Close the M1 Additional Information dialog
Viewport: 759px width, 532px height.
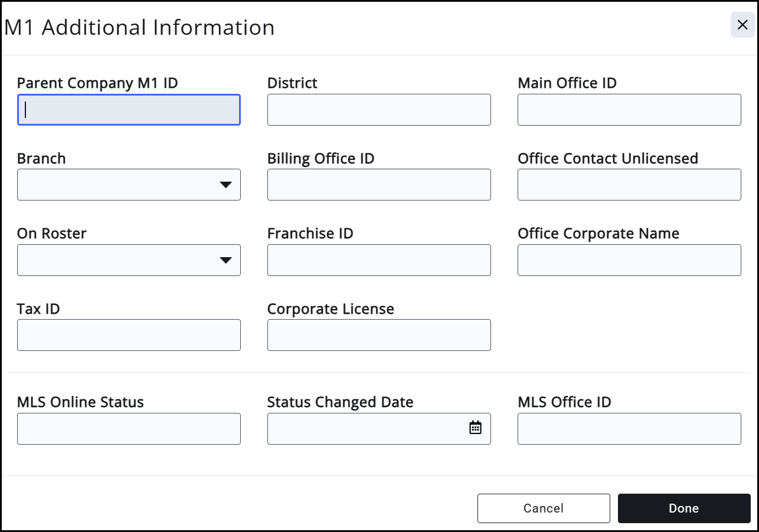point(742,25)
